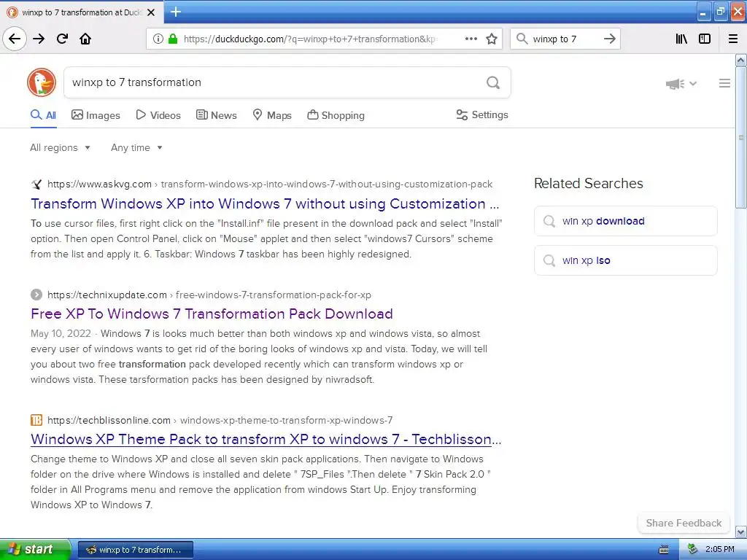
Task: Click the DuckDuckGo duck logo
Action: [42, 82]
